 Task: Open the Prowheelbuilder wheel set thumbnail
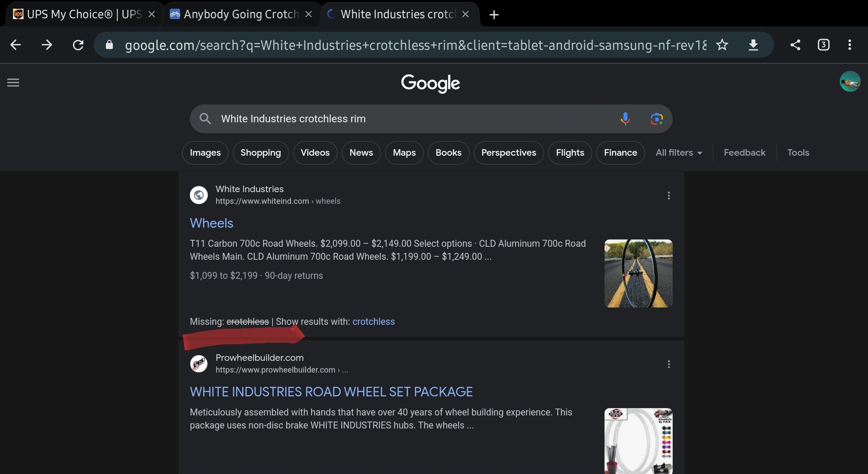tap(638, 441)
